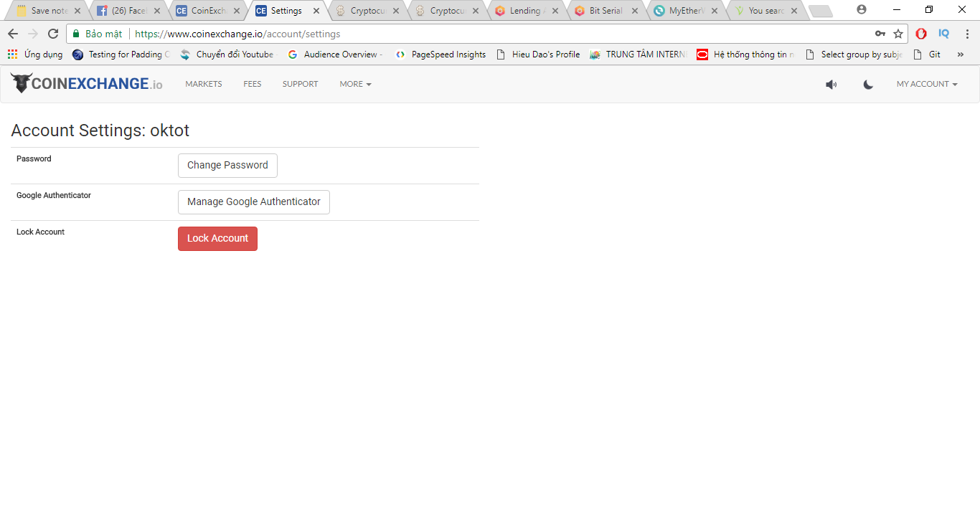Click Manage Google Authenticator button
980x522 pixels.
pos(253,202)
